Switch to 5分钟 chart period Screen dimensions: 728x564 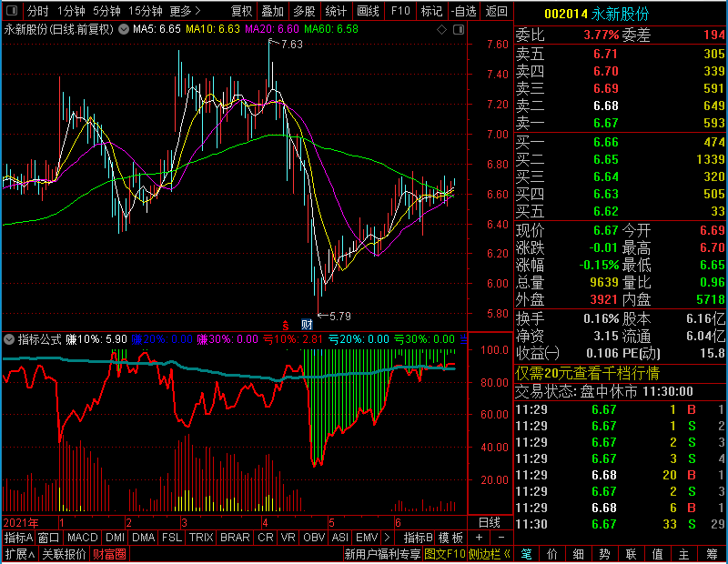pos(106,11)
